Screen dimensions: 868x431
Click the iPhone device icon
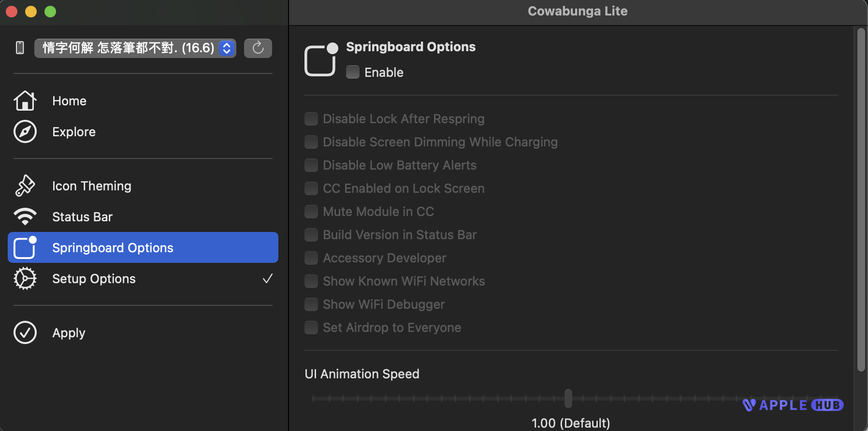20,48
